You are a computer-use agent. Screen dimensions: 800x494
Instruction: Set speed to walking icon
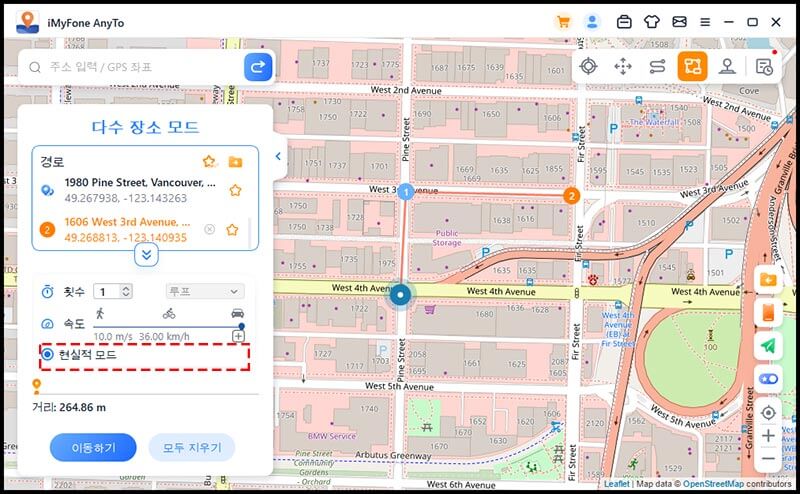100,313
